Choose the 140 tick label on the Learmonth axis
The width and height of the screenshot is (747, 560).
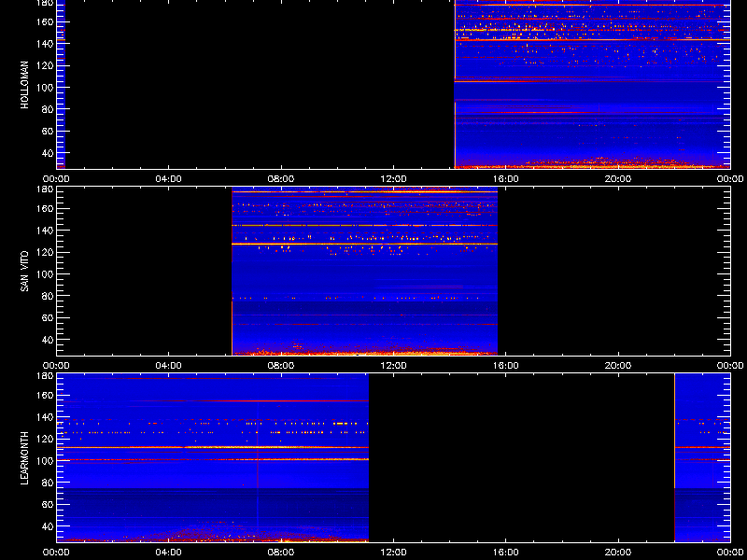point(44,416)
